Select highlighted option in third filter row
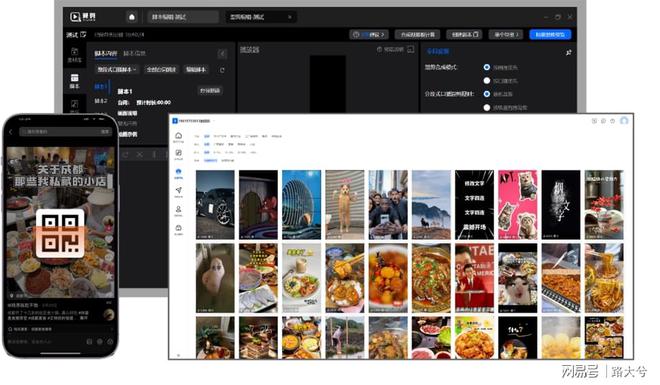Screen dimensions: 660x385 (207, 152)
